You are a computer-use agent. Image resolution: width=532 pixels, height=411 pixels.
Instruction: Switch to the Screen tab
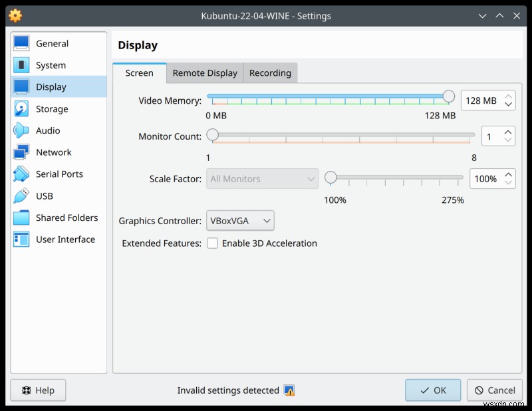coord(140,73)
